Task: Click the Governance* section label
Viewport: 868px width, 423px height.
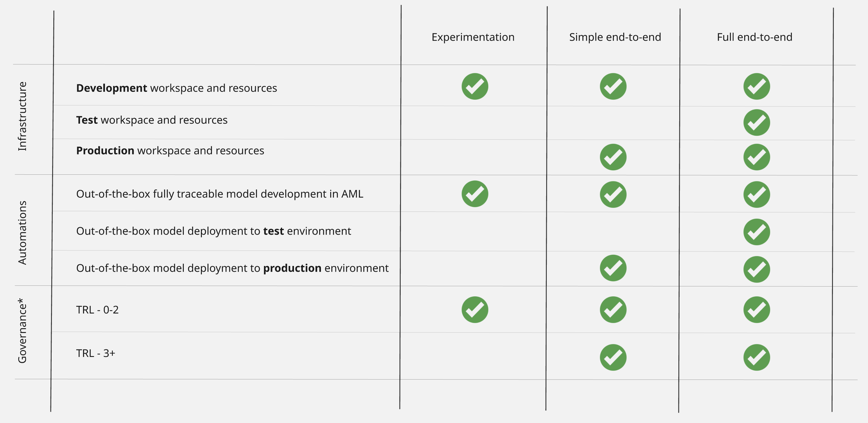Action: (22, 330)
